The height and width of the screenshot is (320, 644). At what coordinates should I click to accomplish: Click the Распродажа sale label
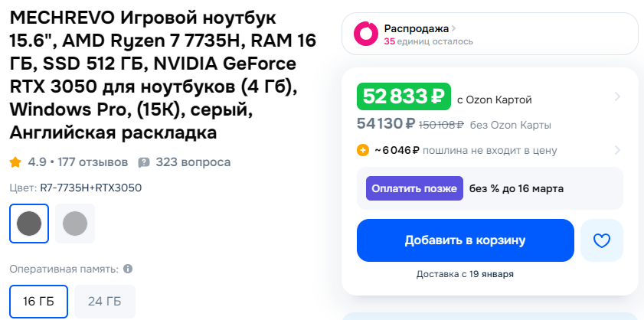pos(417,28)
